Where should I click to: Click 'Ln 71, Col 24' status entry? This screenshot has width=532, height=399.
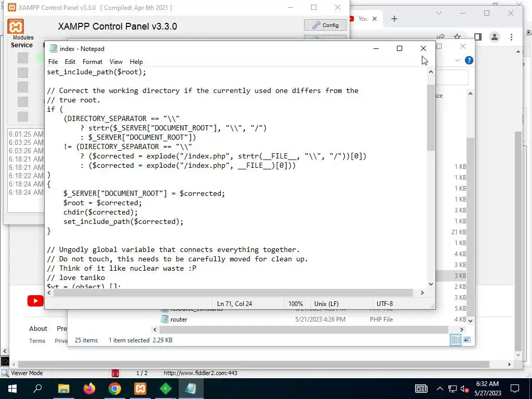coord(234,303)
